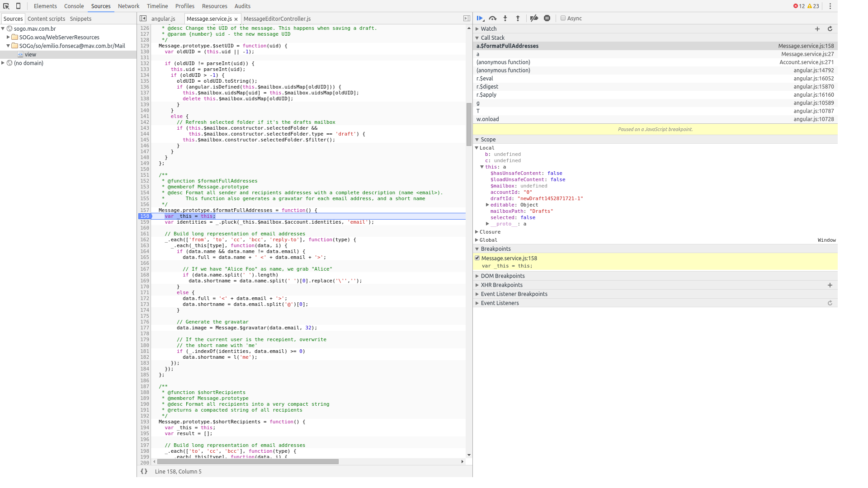Step out of current function
868x488 pixels.
tap(518, 19)
